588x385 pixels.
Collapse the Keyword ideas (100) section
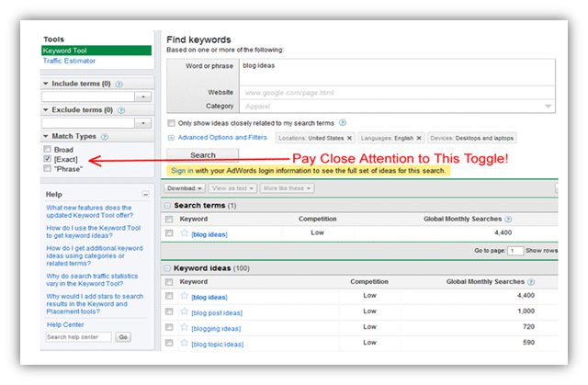point(167,268)
